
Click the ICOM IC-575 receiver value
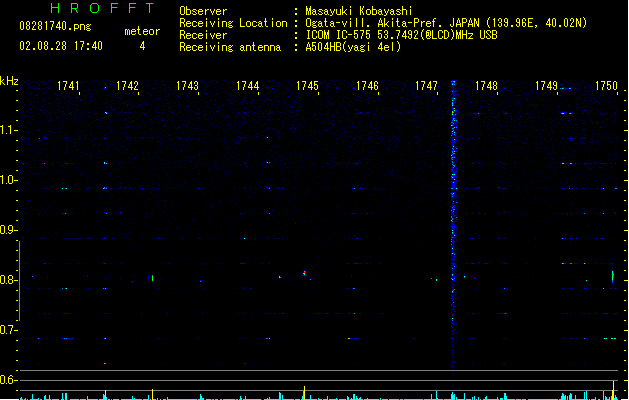point(401,35)
